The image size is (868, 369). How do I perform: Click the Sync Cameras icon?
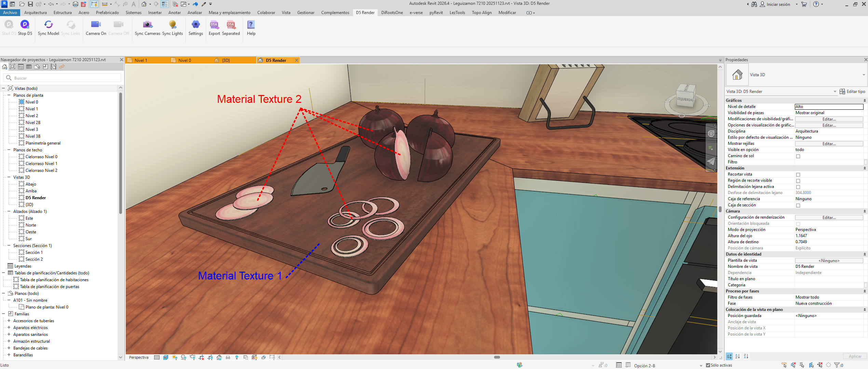click(147, 25)
